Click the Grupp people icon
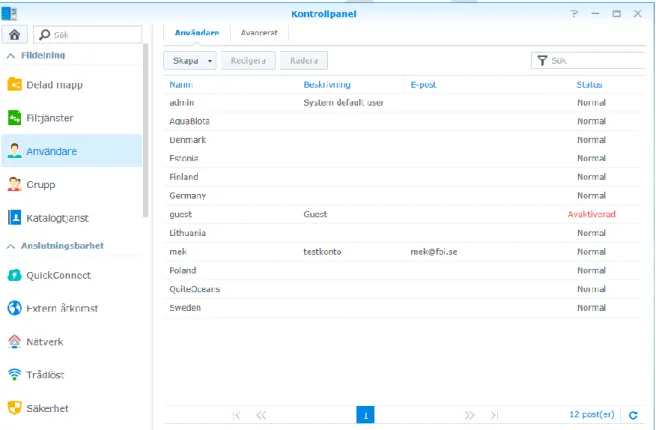Screen dimensions: 656x430 [15, 184]
